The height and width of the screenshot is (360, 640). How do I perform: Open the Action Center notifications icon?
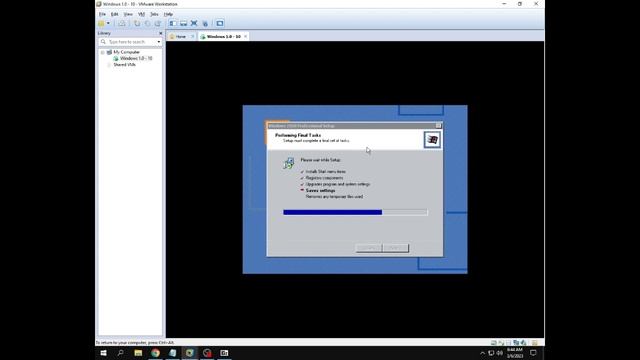533,353
